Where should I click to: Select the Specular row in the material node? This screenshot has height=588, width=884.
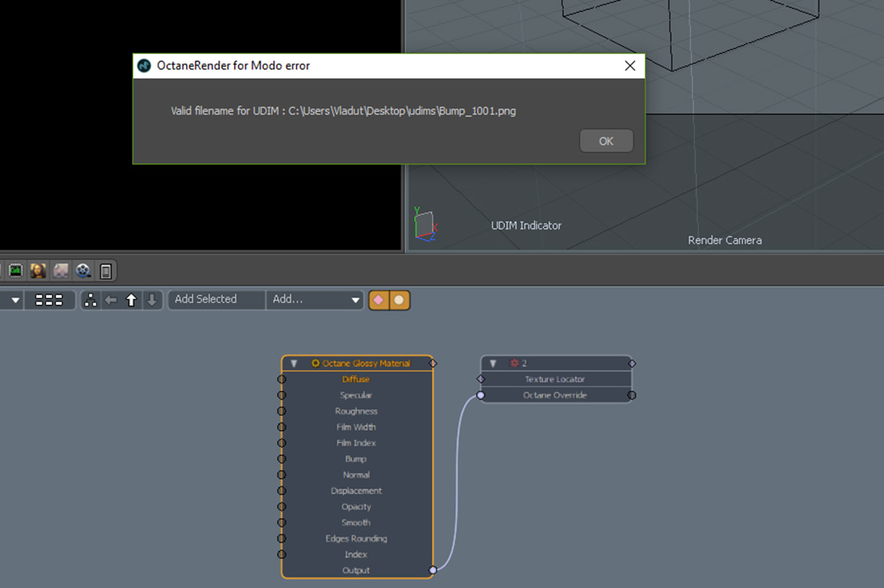(357, 395)
